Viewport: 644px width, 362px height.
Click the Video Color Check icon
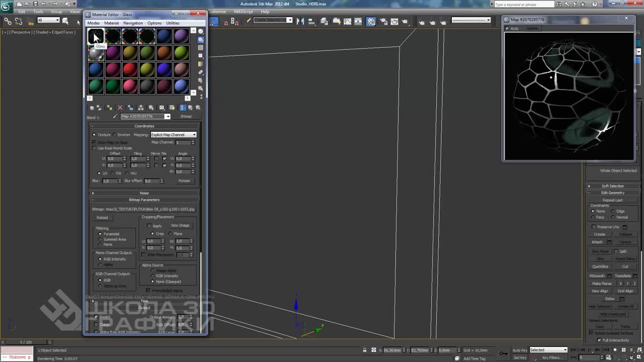click(x=201, y=64)
